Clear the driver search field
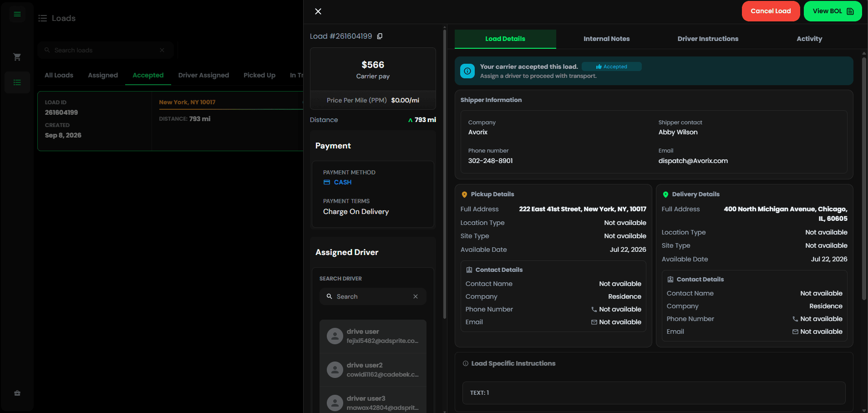The width and height of the screenshot is (868, 413). pos(416,296)
